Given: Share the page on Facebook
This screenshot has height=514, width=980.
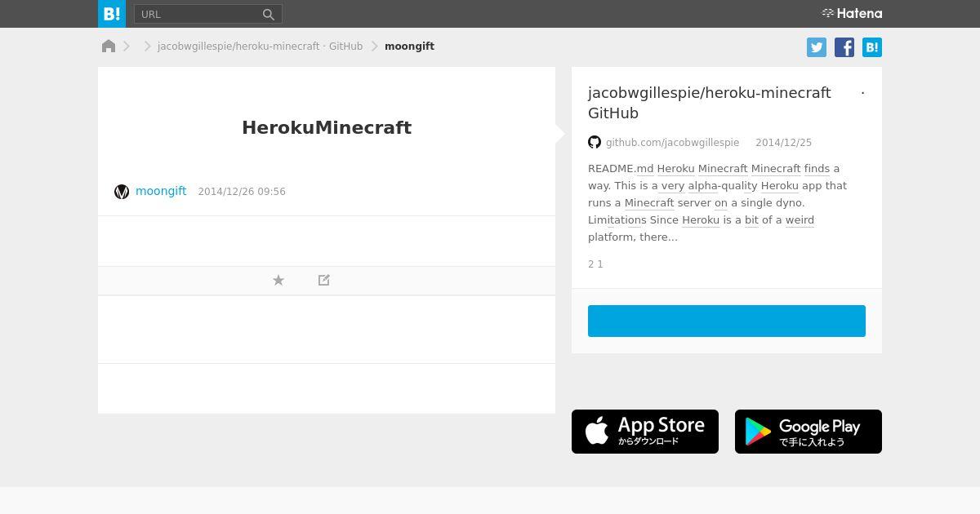Looking at the screenshot, I should pyautogui.click(x=844, y=47).
